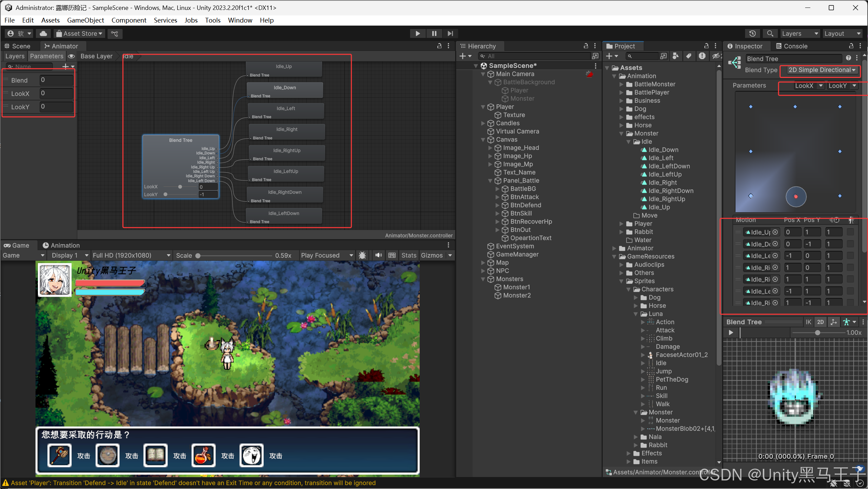The image size is (868, 489).
Task: Toggle IK in the preview panel
Action: pyautogui.click(x=808, y=322)
